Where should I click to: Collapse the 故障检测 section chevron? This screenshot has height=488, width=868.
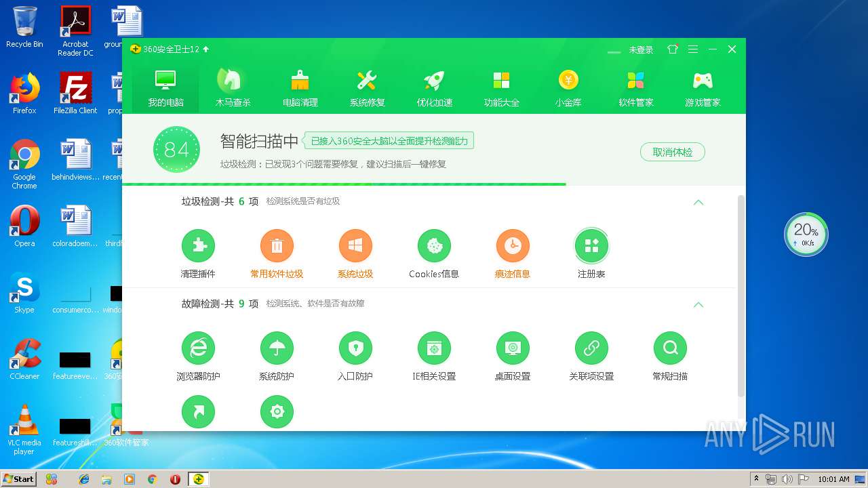698,304
